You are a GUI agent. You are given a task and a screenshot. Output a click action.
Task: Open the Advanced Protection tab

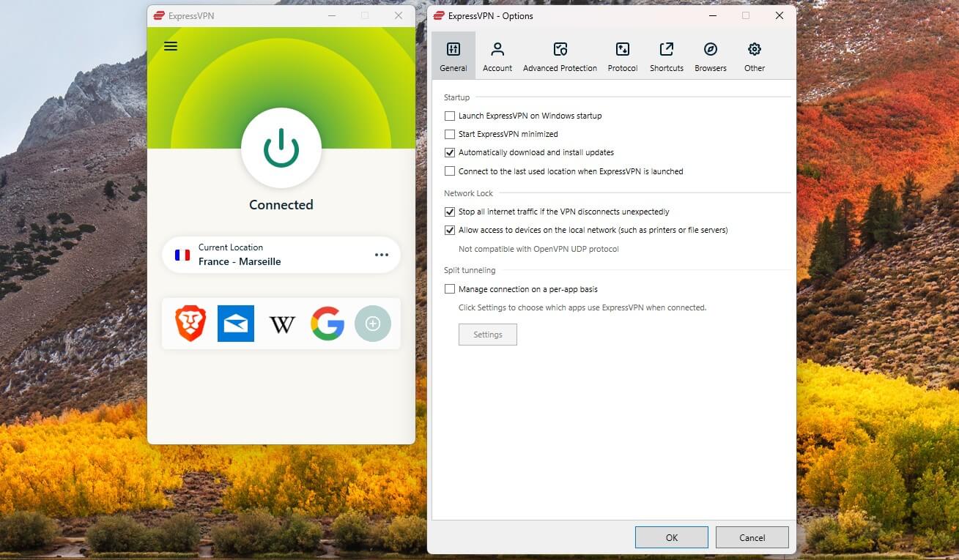(560, 56)
